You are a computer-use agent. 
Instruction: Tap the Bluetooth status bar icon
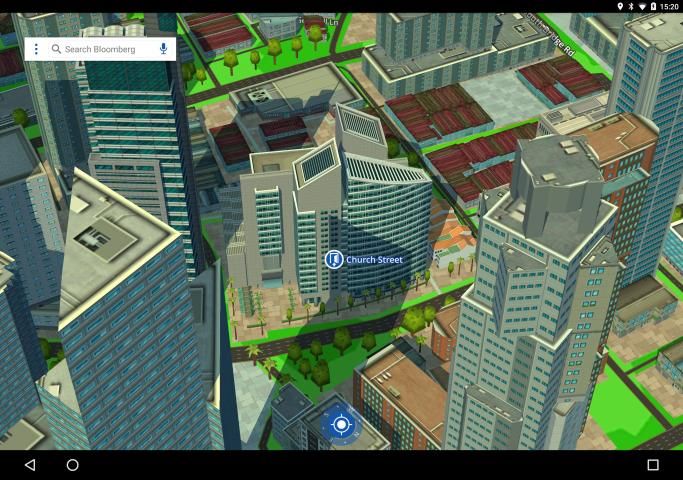[631, 6]
